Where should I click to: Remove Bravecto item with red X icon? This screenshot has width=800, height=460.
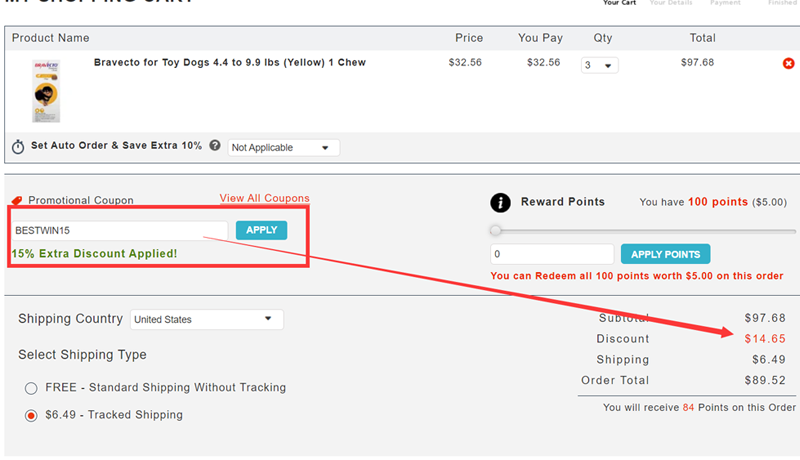coord(788,63)
